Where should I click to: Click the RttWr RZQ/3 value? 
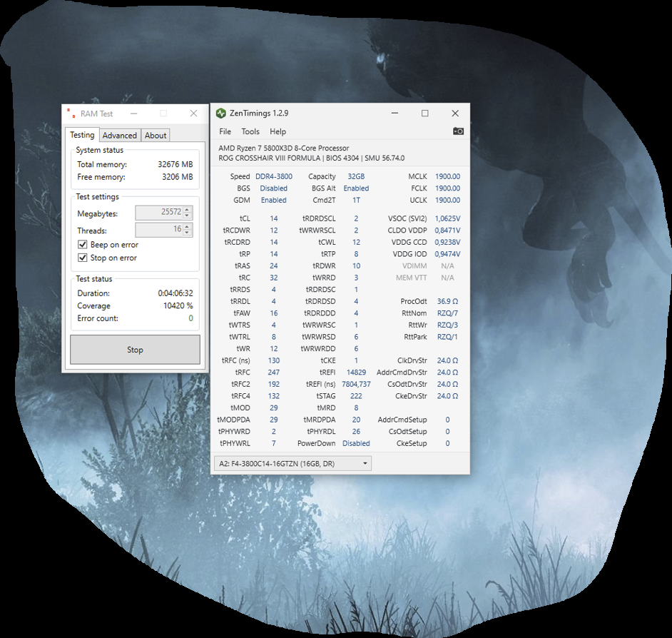tap(447, 325)
